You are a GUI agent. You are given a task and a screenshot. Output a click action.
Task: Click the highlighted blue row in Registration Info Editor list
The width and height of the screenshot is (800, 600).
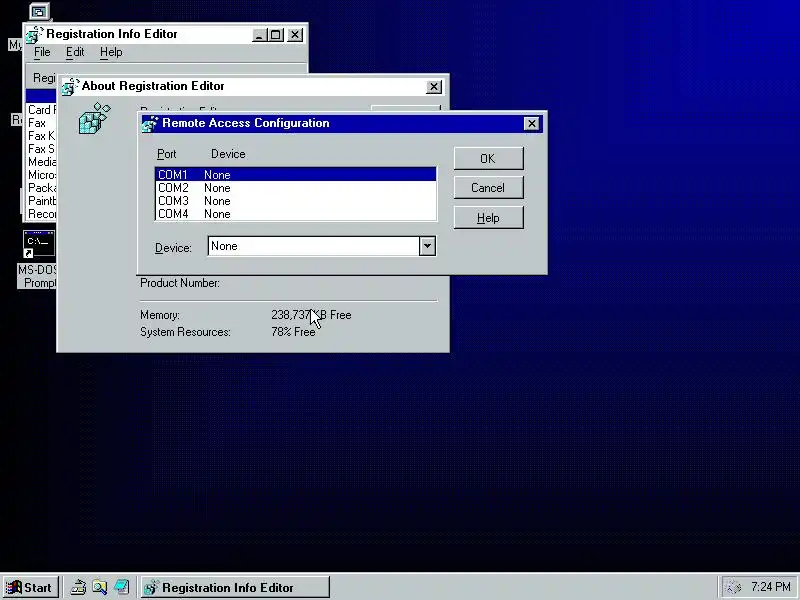pos(41,96)
